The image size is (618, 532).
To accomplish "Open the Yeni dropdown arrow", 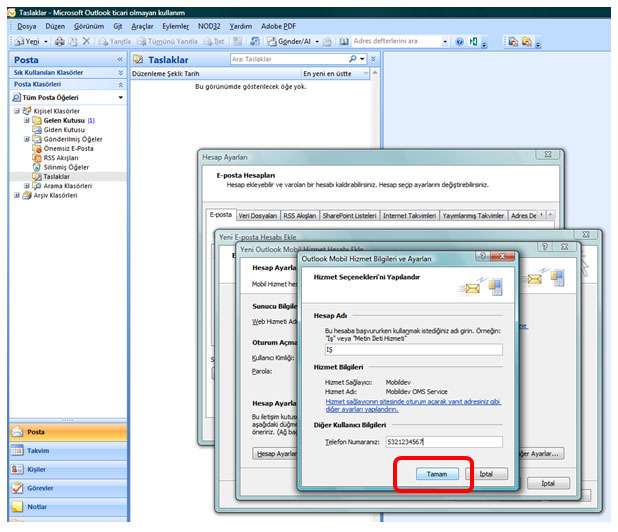I will 46,41.
